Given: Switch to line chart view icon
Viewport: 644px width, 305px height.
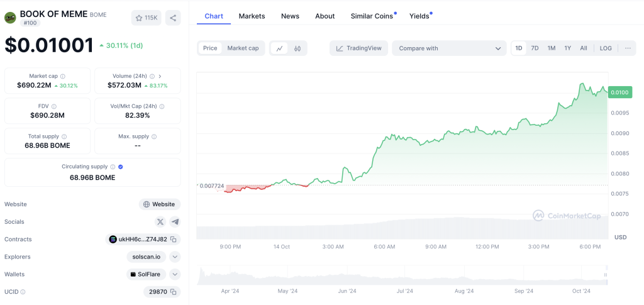Looking at the screenshot, I should [279, 48].
